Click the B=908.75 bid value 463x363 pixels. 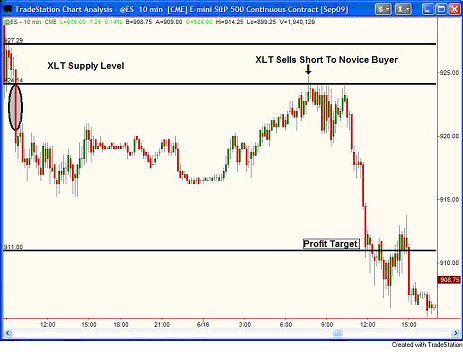pos(139,22)
